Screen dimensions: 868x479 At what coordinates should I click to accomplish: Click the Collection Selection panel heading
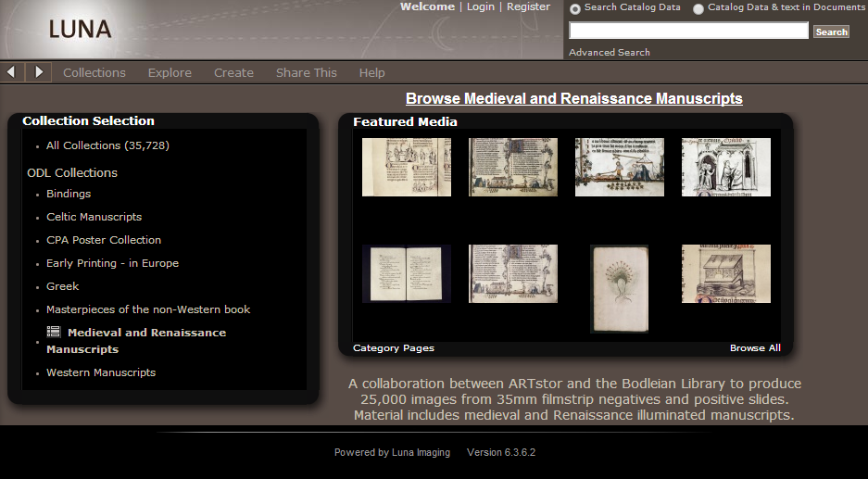click(89, 120)
